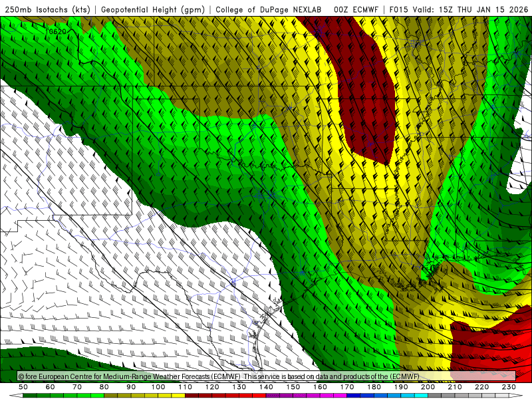
Task: Select the dark green swatch below 50
Action: tap(30, 396)
